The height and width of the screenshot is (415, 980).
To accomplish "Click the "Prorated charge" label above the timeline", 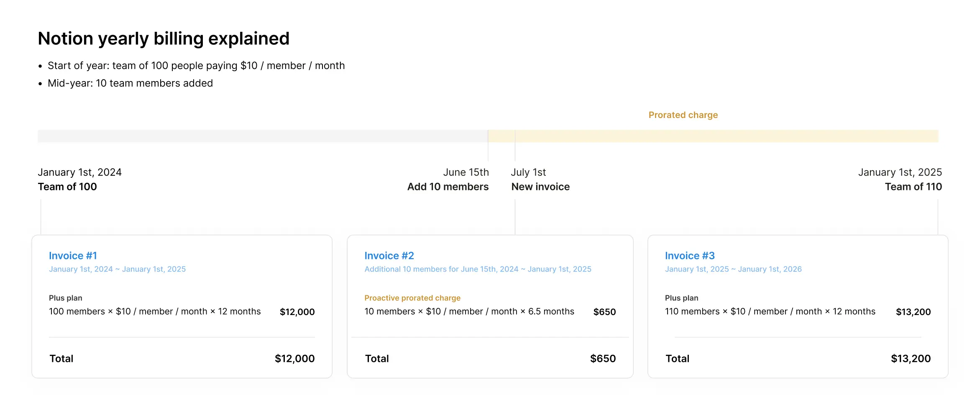I will (x=683, y=115).
